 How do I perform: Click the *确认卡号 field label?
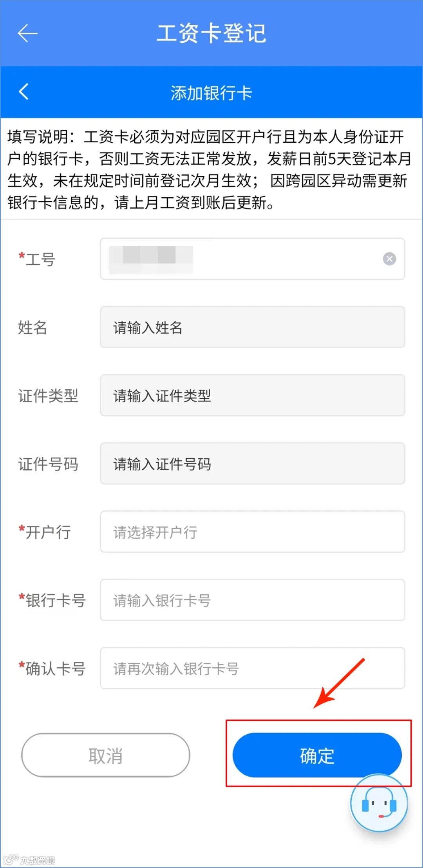click(x=52, y=668)
